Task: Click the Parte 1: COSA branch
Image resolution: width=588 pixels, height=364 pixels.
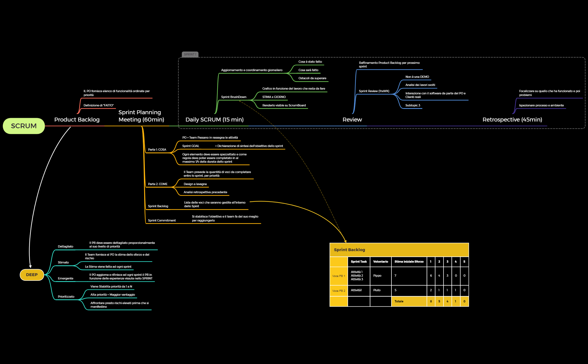Action: point(158,150)
